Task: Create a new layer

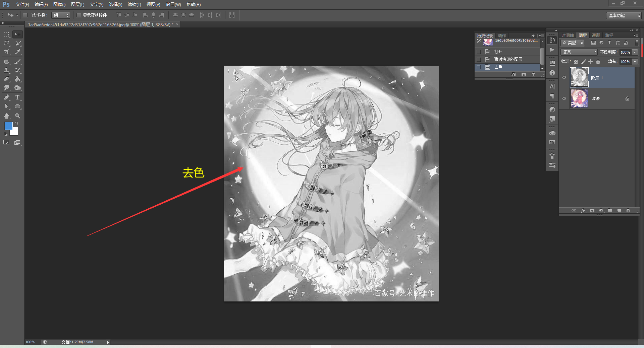Action: pos(619,211)
